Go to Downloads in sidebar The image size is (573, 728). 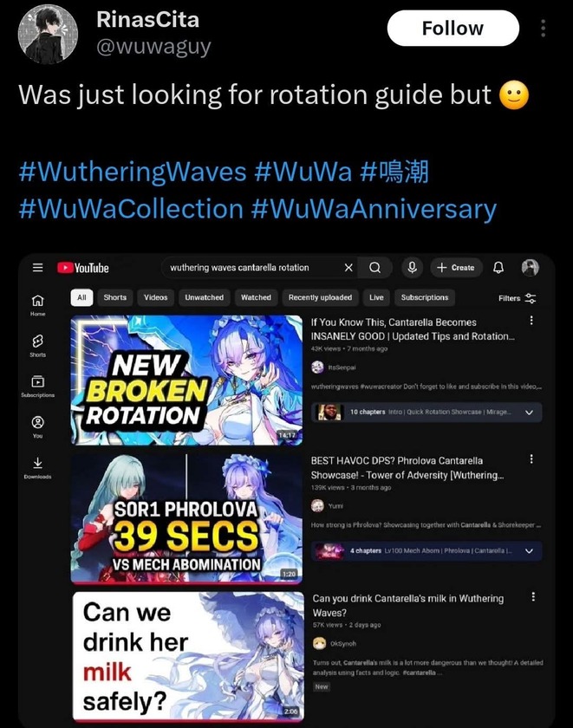tap(37, 468)
